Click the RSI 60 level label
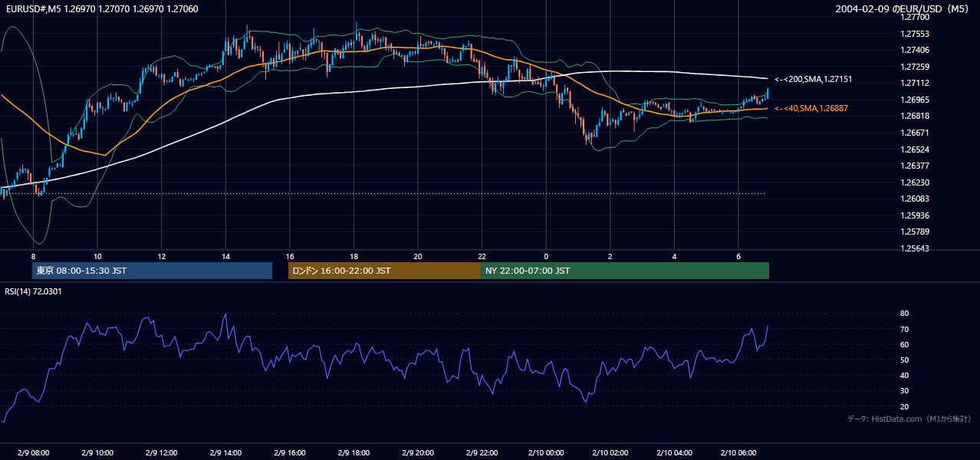 (x=904, y=344)
